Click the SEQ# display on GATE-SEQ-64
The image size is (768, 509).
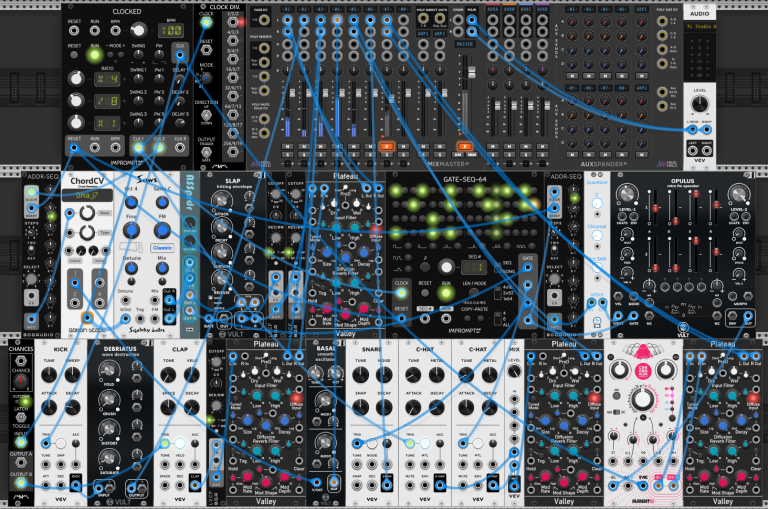click(x=474, y=267)
